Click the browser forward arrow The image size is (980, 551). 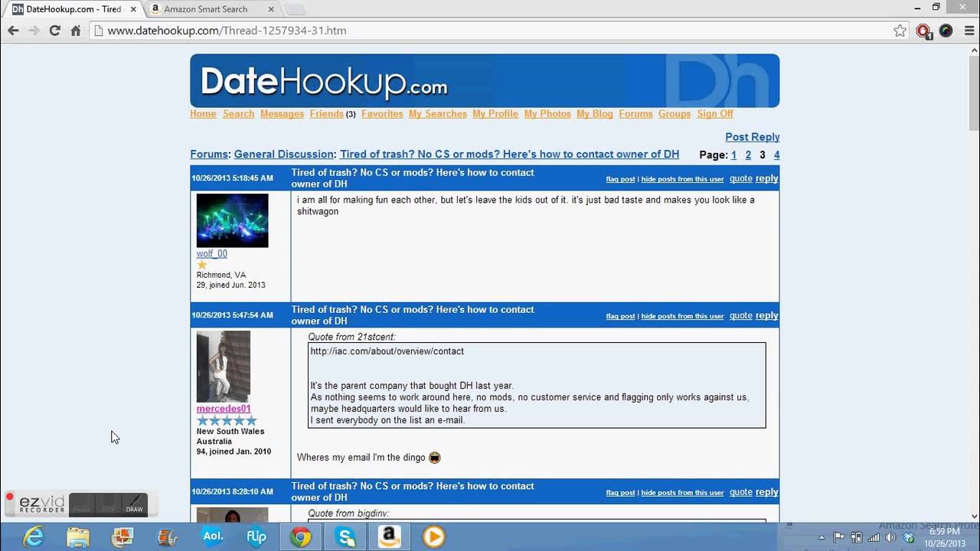point(34,31)
